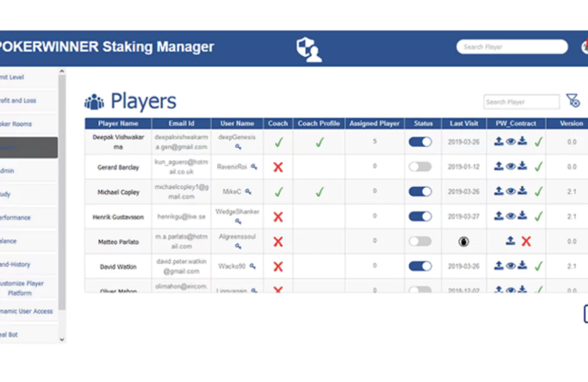Click player name David Watkin
This screenshot has height=382, width=588.
pyautogui.click(x=118, y=267)
